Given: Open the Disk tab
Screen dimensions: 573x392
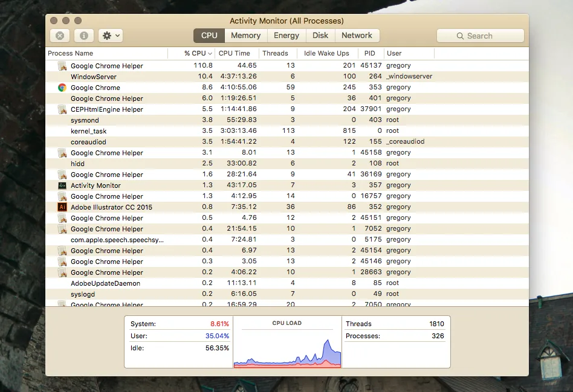Looking at the screenshot, I should [x=320, y=36].
